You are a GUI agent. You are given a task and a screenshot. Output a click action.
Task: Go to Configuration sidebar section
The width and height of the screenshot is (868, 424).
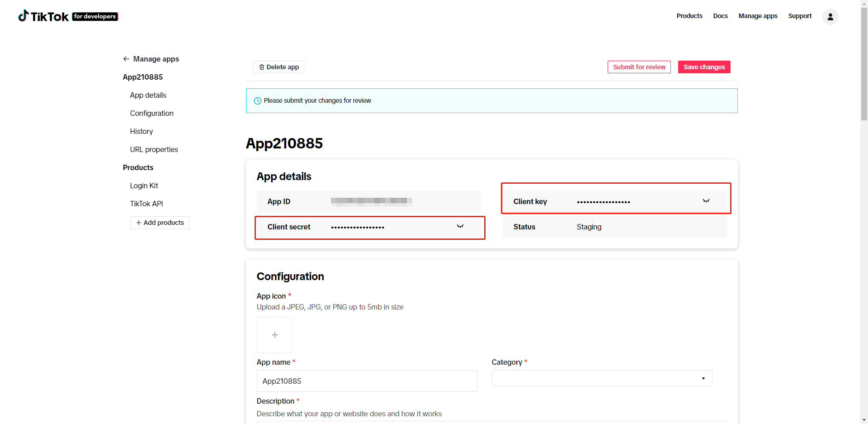pyautogui.click(x=152, y=113)
